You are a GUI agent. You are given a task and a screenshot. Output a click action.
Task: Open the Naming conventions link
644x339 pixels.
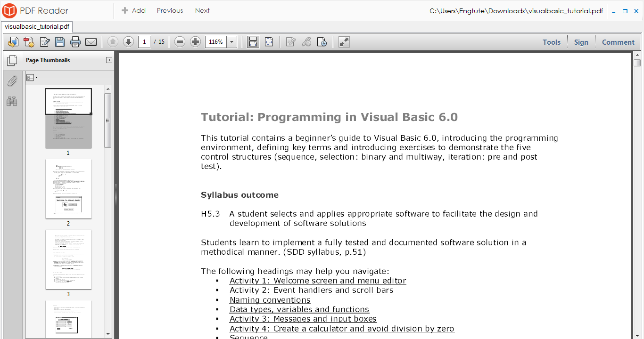coord(270,300)
